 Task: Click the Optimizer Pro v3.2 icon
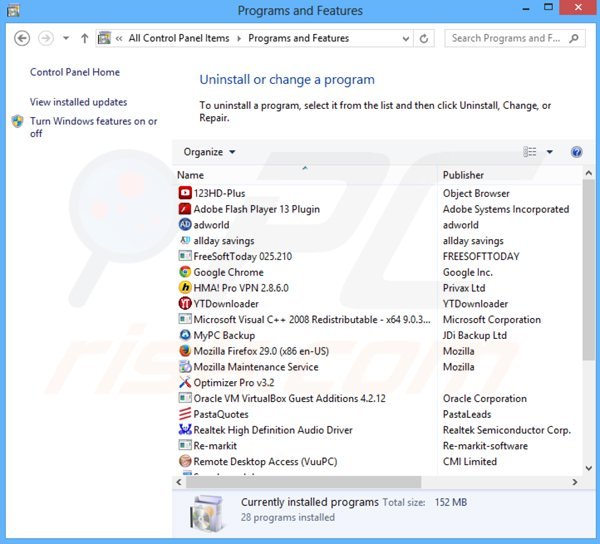click(x=185, y=382)
